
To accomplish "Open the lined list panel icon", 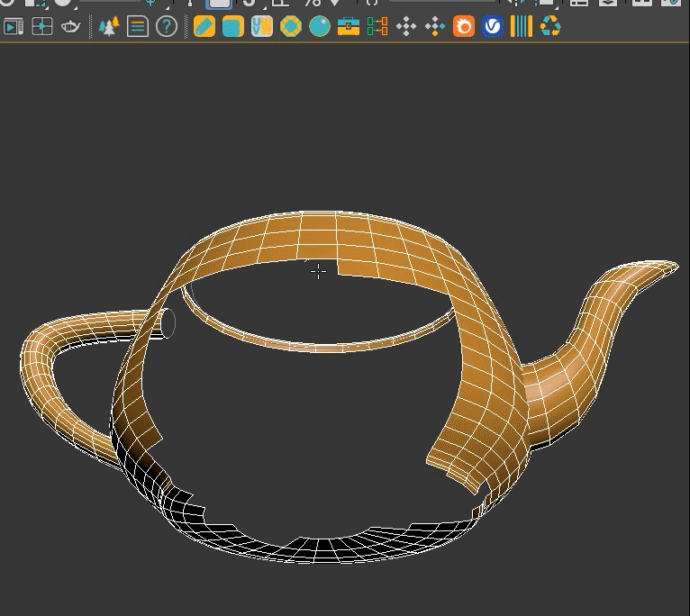I will (138, 27).
